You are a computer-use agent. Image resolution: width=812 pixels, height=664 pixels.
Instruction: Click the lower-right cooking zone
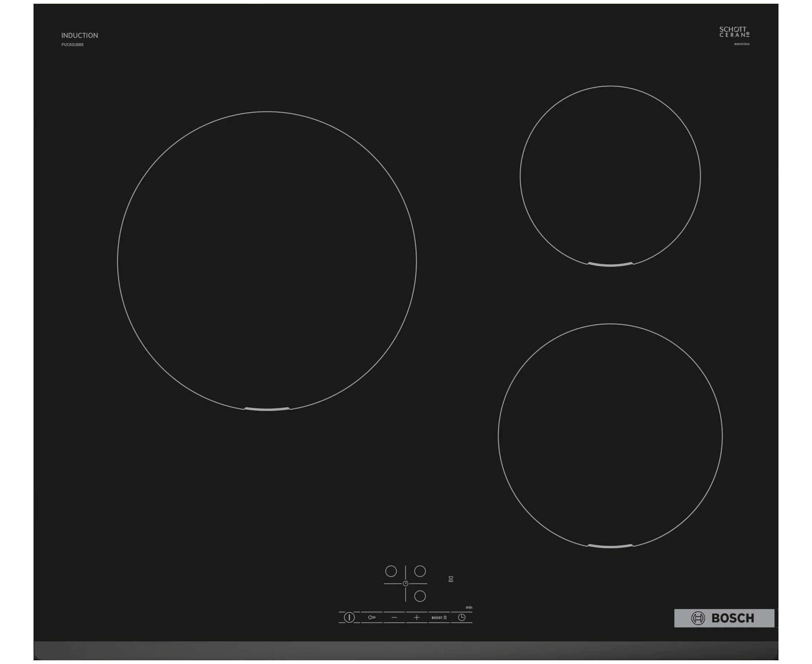(x=610, y=436)
